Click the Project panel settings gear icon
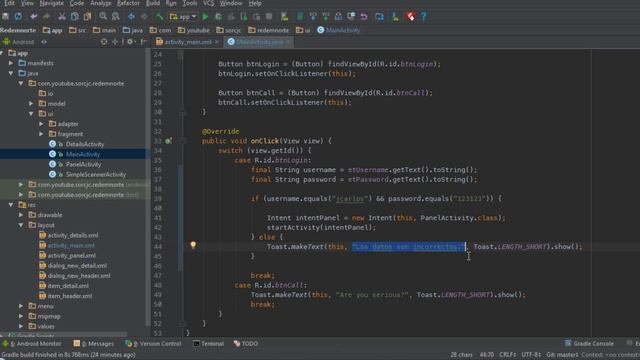640x360 pixels. [x=130, y=42]
